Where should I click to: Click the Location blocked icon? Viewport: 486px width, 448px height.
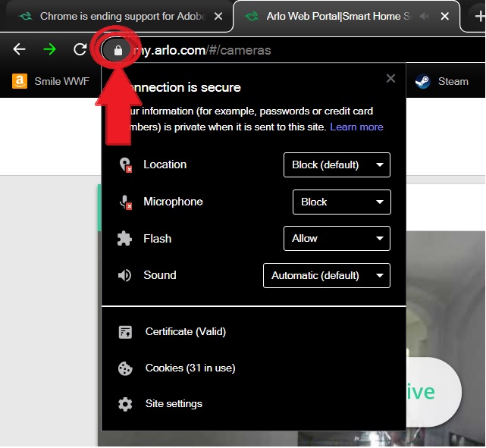[126, 164]
